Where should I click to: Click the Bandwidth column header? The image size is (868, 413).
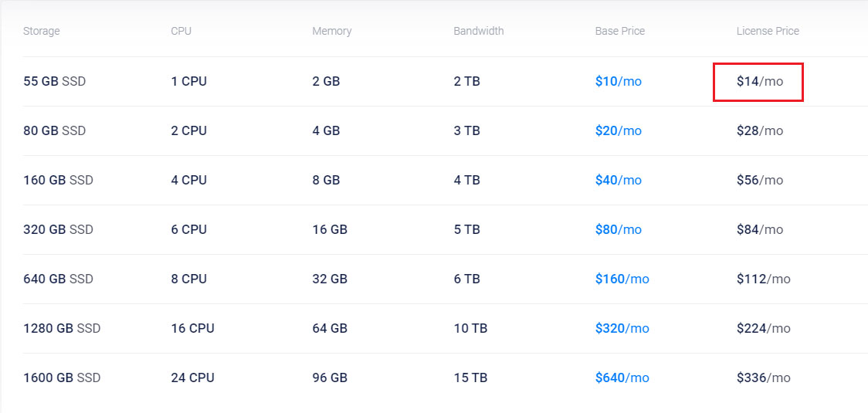pyautogui.click(x=479, y=31)
